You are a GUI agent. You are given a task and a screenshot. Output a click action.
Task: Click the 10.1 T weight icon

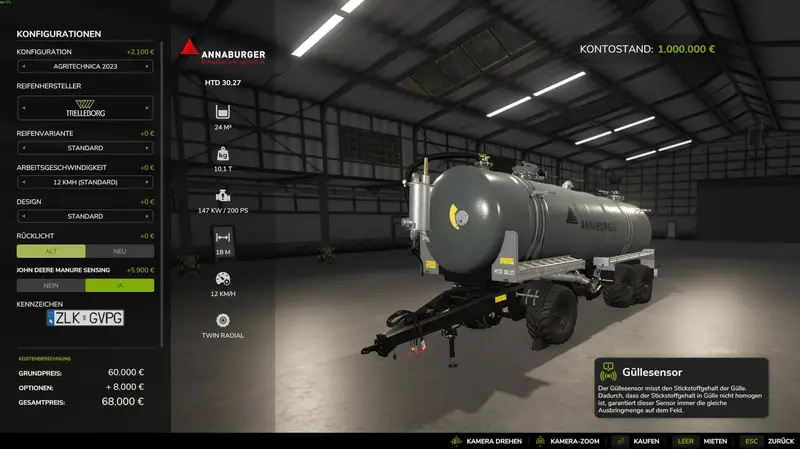[222, 154]
